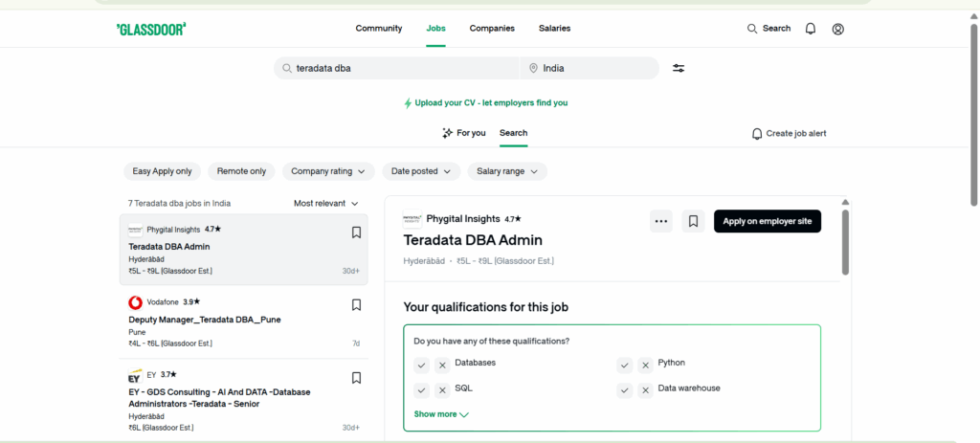The image size is (980, 443).
Task: Confirm the Data warehouse qualification with the checkmark
Action: click(x=625, y=390)
